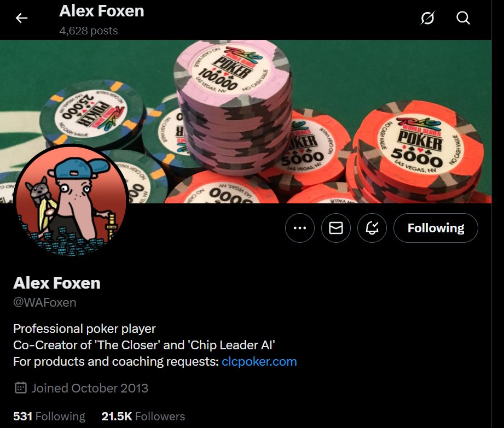This screenshot has height=428, width=504.
Task: Click the Joined October 2013 text
Action: (x=90, y=388)
